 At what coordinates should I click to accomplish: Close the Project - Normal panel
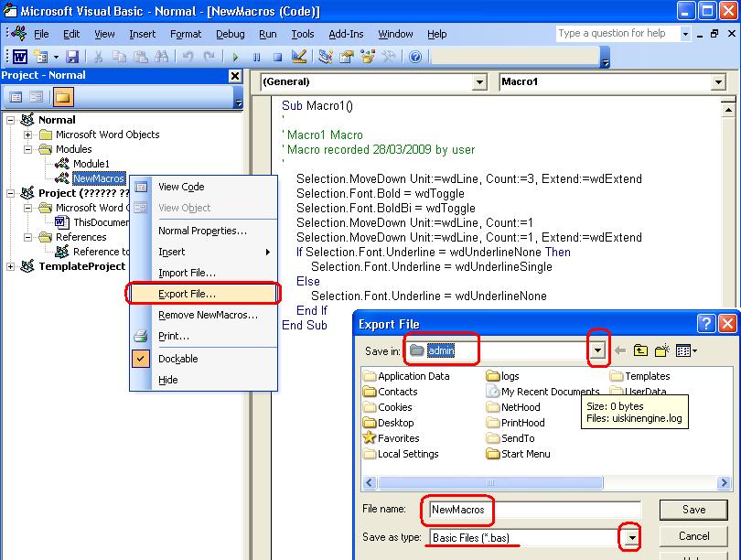coord(235,76)
